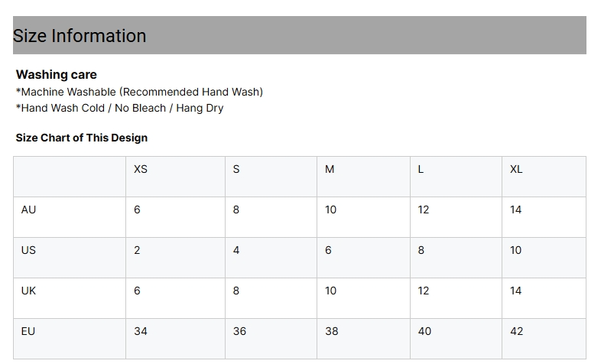Viewport: 601px width, 364px height.
Task: Click the UK row label
Action: (28, 291)
